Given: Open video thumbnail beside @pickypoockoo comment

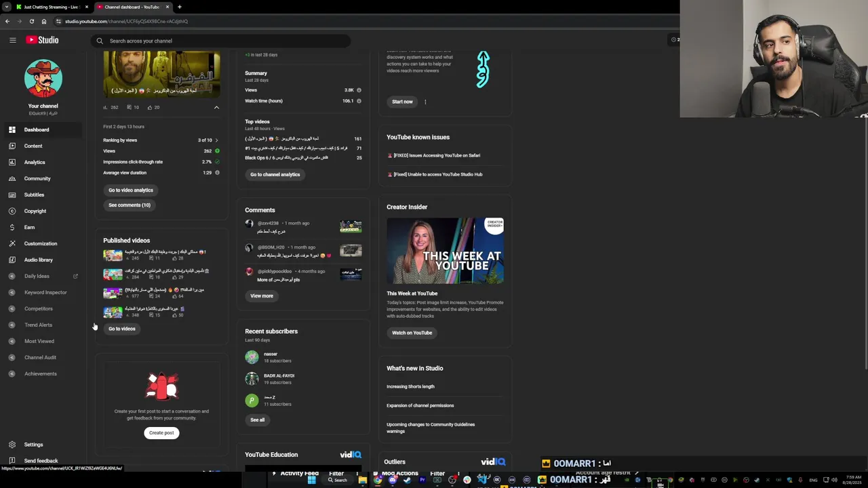Looking at the screenshot, I should (x=351, y=274).
